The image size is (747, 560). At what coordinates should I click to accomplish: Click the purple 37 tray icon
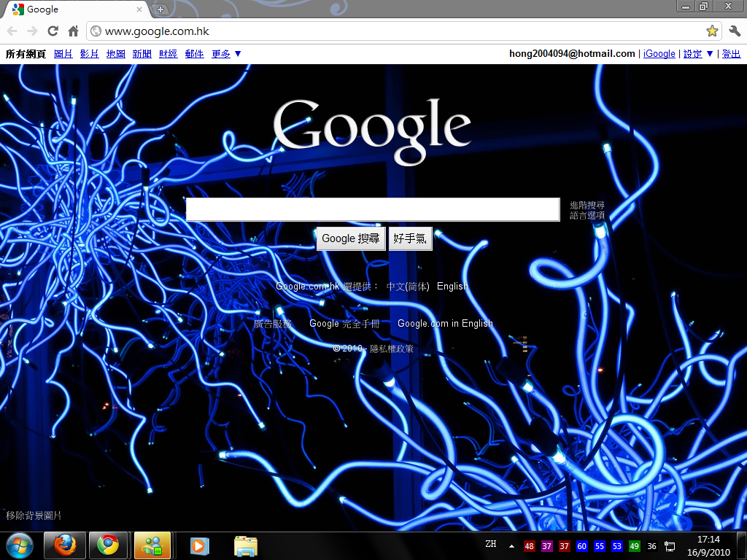click(547, 546)
